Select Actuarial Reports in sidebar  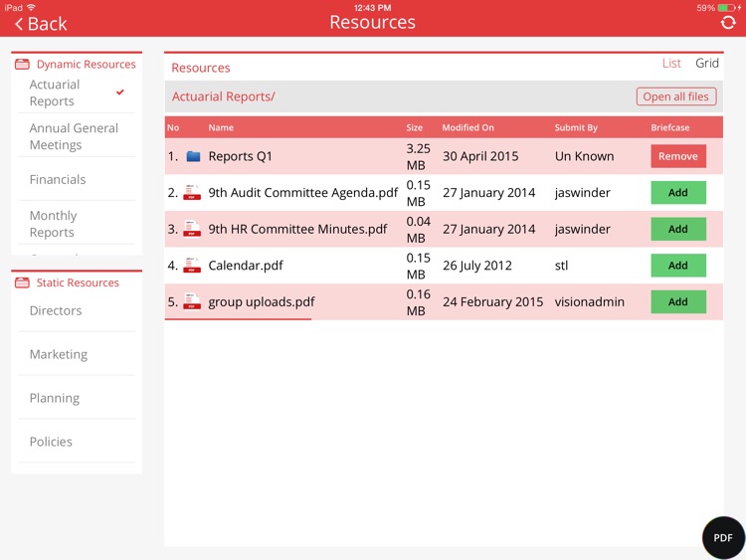(x=77, y=93)
